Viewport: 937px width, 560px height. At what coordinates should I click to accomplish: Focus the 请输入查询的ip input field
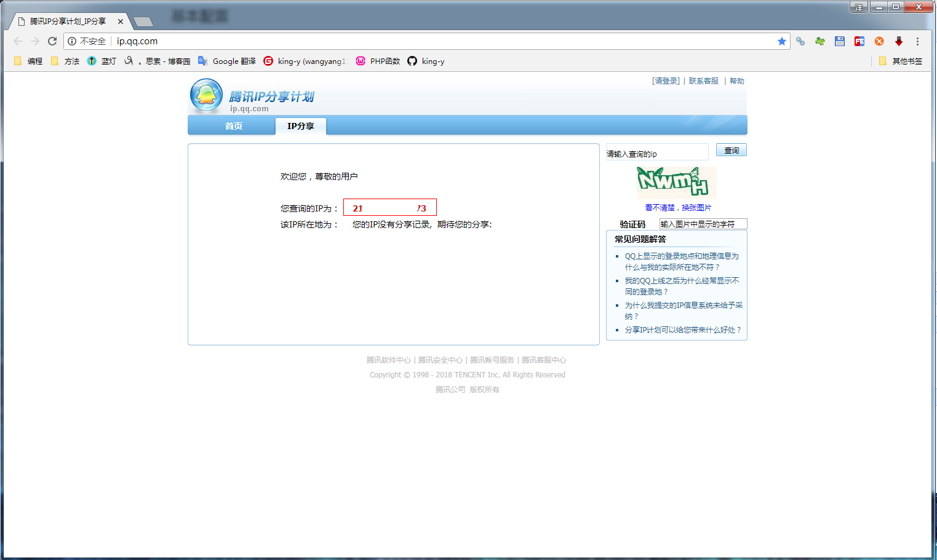657,152
